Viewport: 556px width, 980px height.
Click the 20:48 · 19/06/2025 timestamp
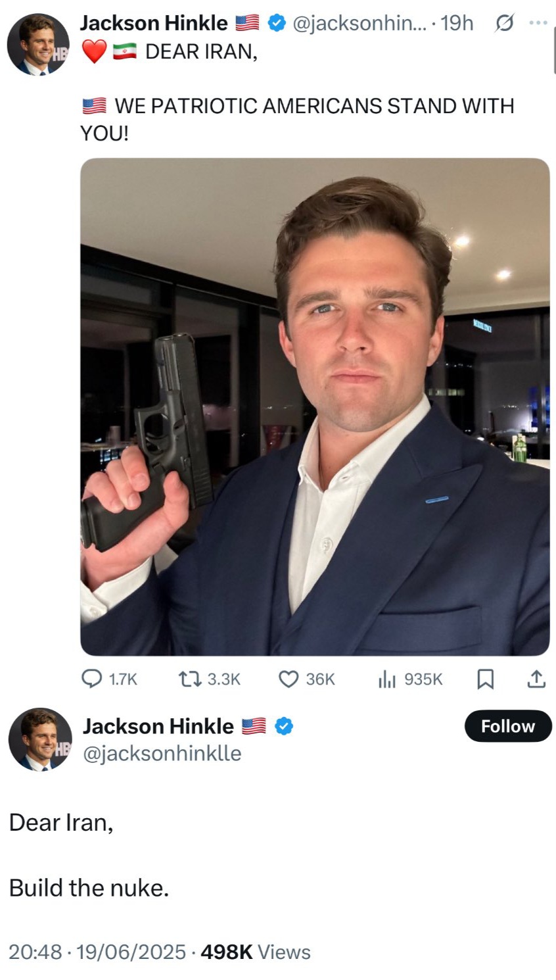tap(97, 952)
